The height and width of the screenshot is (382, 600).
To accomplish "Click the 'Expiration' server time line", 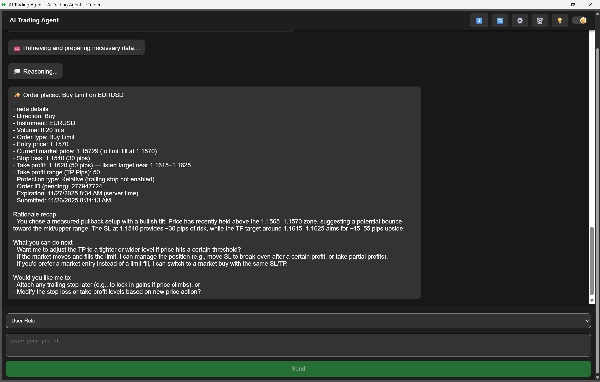I will tap(76, 193).
